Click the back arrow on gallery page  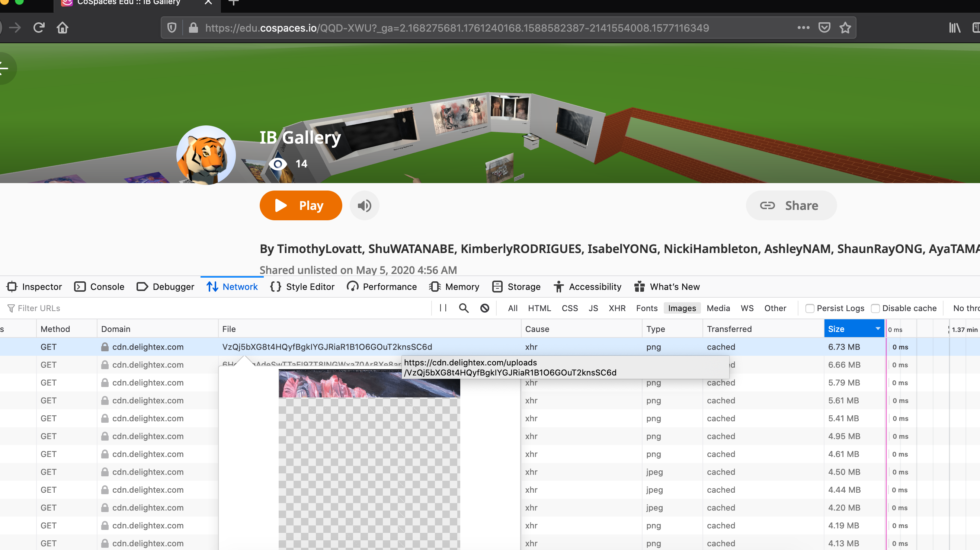coord(4,68)
